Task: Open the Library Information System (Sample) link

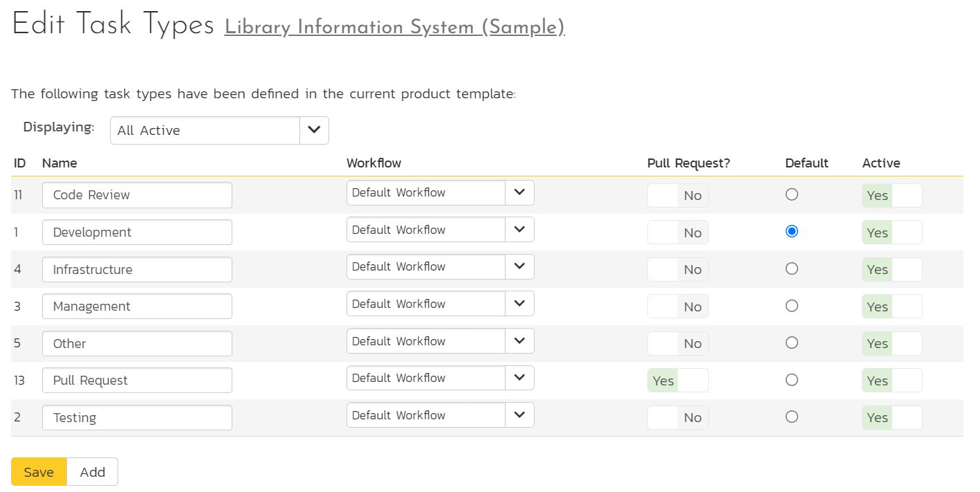Action: tap(395, 27)
